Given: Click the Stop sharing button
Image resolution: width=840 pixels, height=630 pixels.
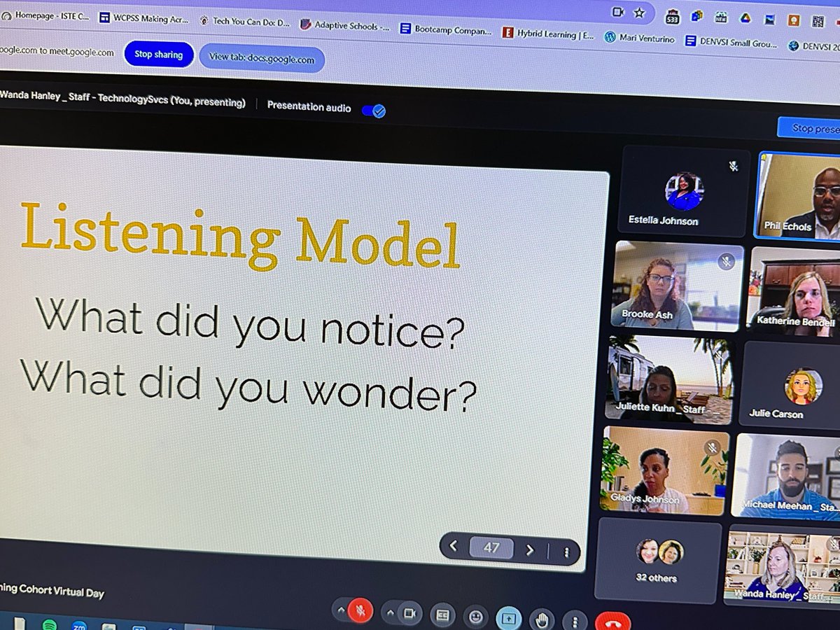Looking at the screenshot, I should click(x=158, y=55).
